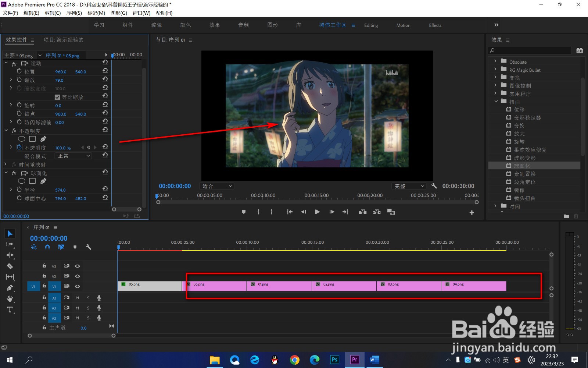Select the Ripple Edit tool

click(10, 255)
